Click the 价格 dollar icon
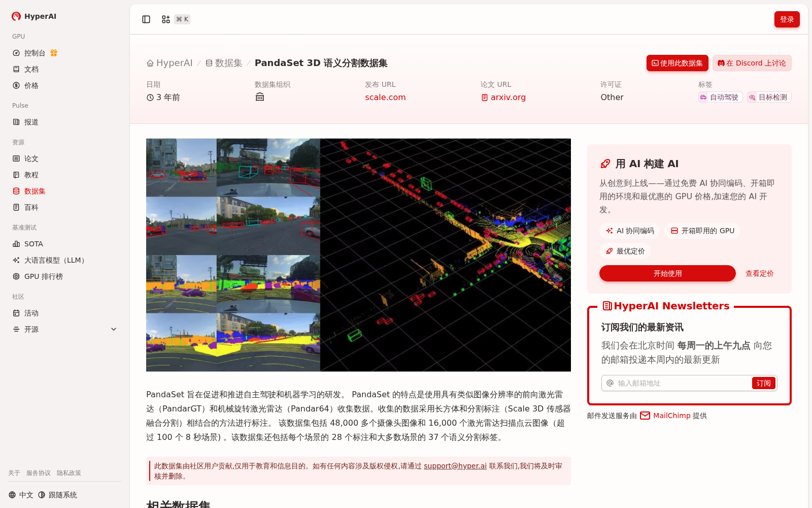The width and height of the screenshot is (812, 508). tap(16, 85)
